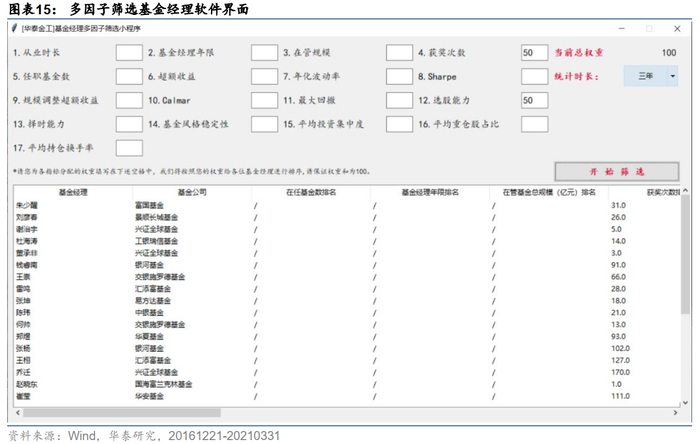Click the 170.0 value in the table
The image size is (700, 444).
point(621,372)
